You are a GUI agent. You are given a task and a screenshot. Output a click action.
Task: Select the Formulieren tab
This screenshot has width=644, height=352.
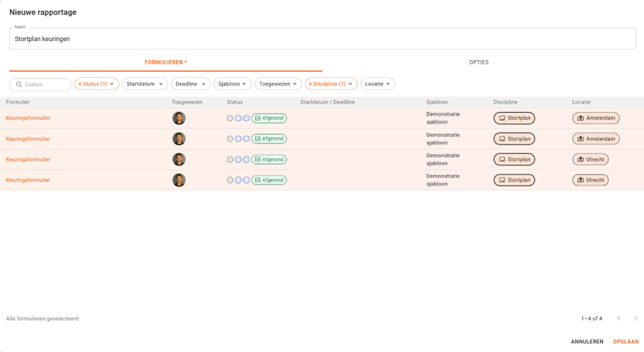pos(165,63)
